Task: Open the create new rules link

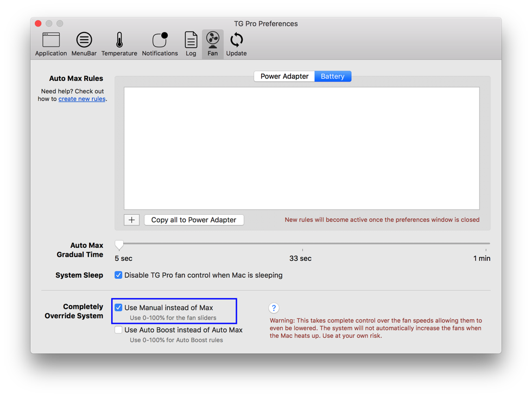Action: tap(82, 99)
